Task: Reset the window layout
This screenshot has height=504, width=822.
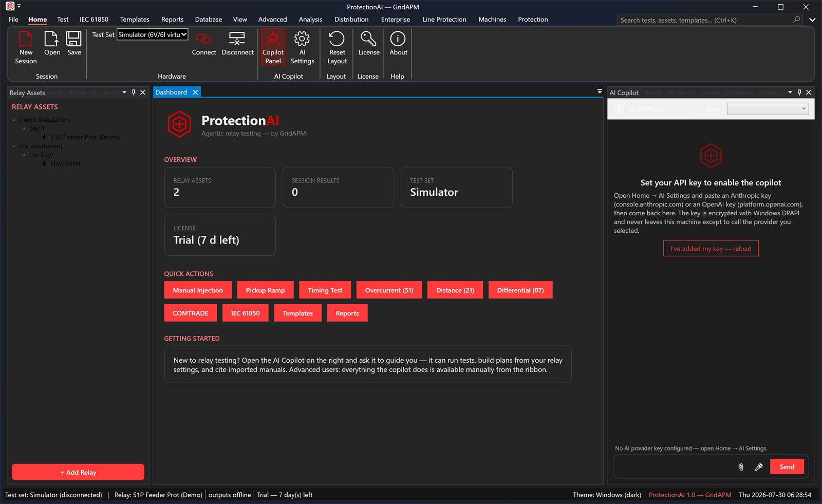Action: point(337,48)
